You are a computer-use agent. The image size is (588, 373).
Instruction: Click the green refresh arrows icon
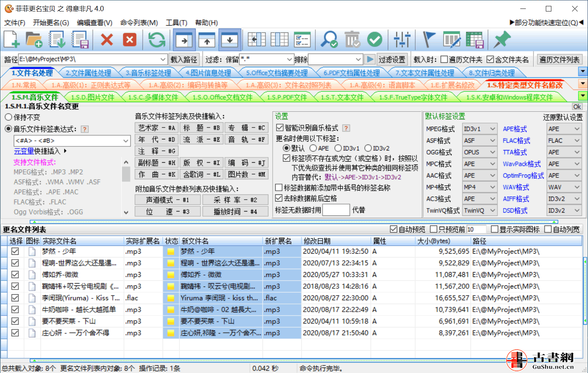tap(157, 40)
